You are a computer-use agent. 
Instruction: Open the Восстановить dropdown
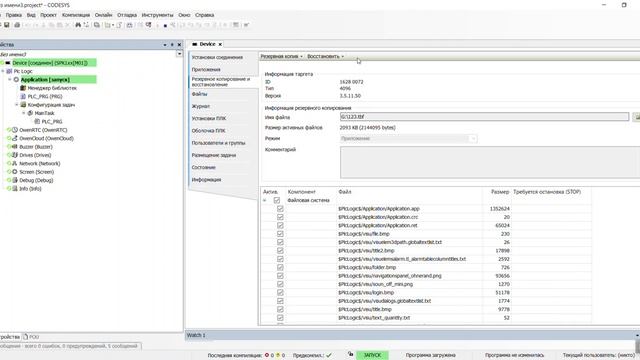(325, 56)
